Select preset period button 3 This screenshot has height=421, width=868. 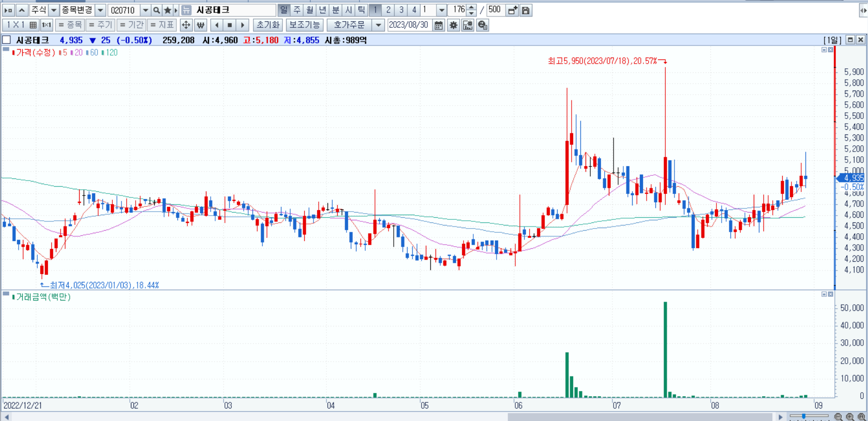tap(401, 10)
